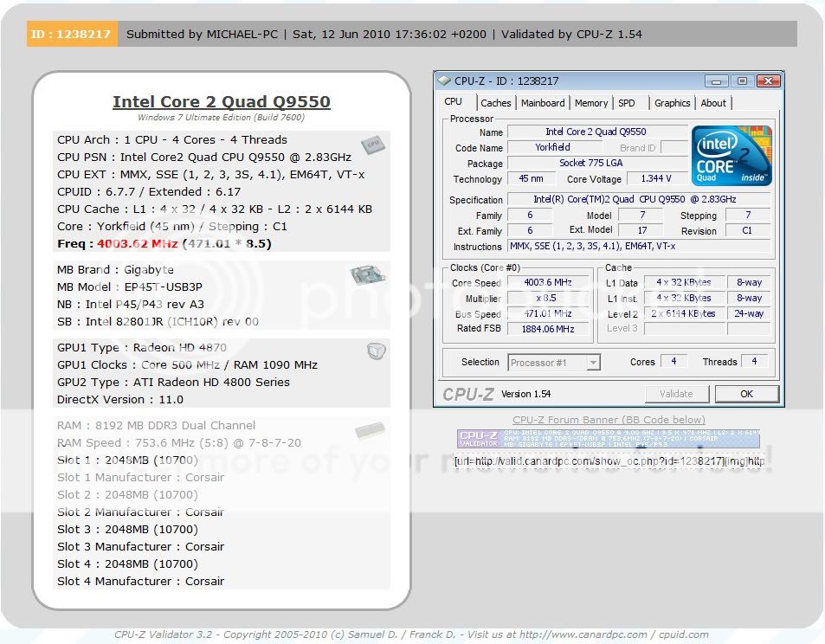This screenshot has height=644, width=825.
Task: Click the CPU-Z forum banner image
Action: [608, 440]
